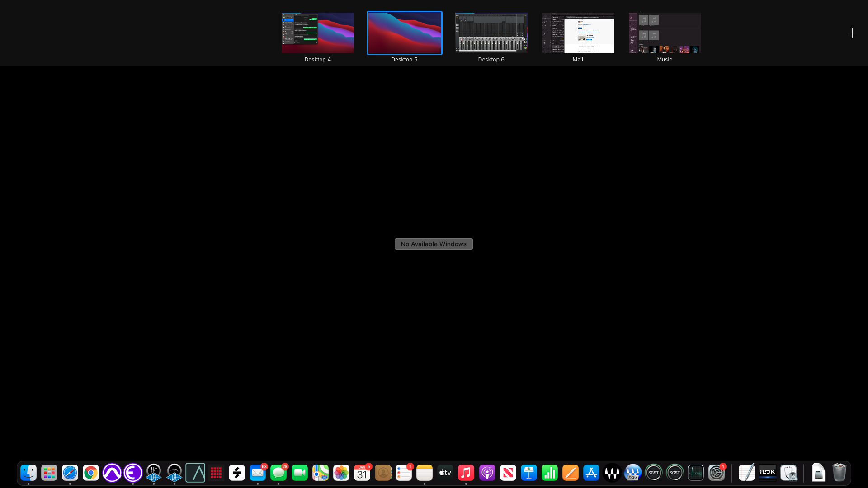The height and width of the screenshot is (488, 868).
Task: Open Activity Monitor in the dock
Action: coord(696,473)
